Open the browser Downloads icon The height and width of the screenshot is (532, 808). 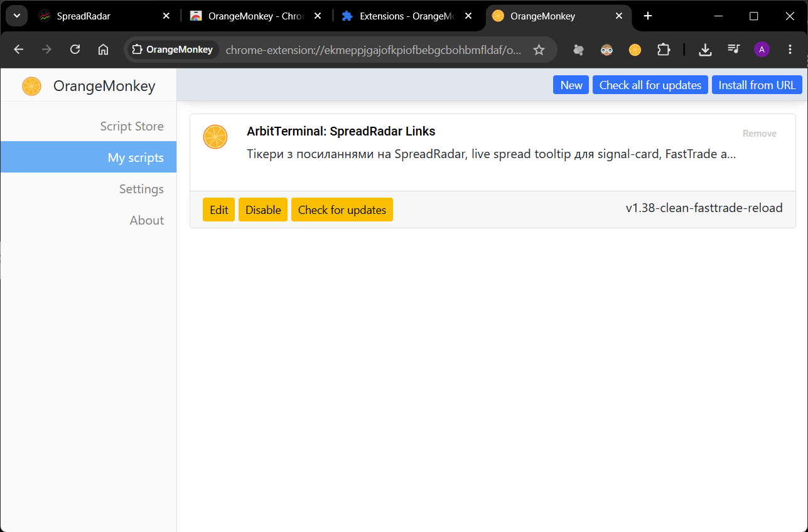[x=705, y=50]
